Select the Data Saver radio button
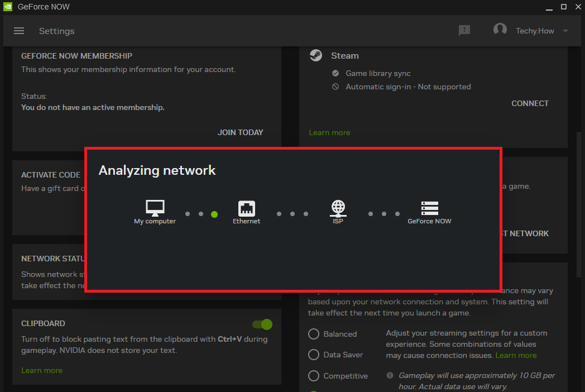 coord(314,355)
